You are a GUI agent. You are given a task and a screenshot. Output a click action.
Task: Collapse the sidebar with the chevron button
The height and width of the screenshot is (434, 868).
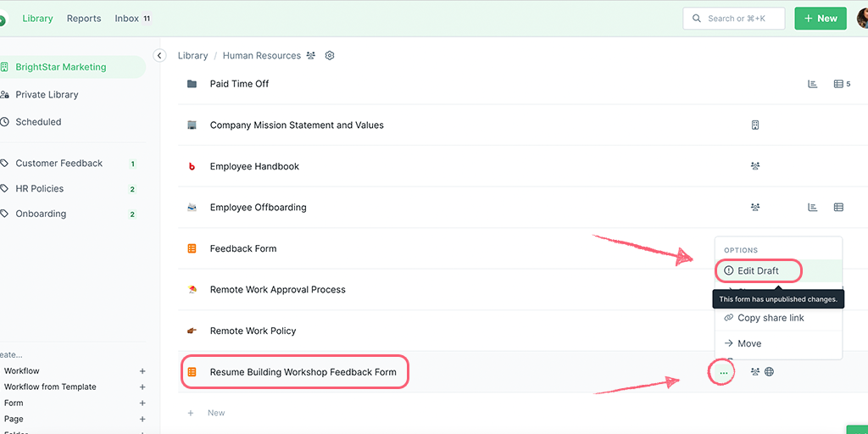159,55
